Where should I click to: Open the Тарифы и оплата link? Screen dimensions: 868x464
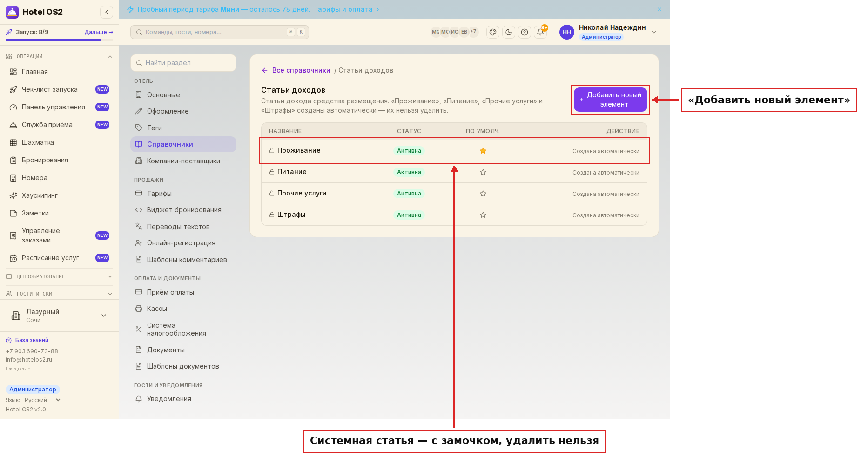343,9
